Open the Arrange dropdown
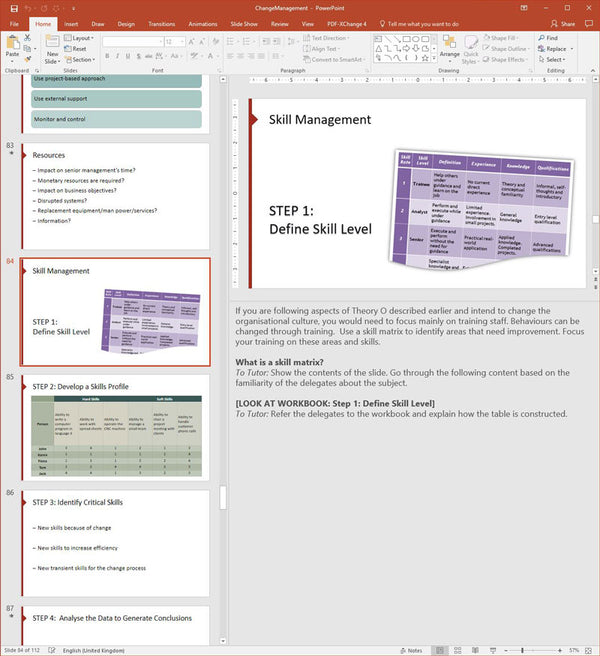The width and height of the screenshot is (600, 656). tap(450, 47)
